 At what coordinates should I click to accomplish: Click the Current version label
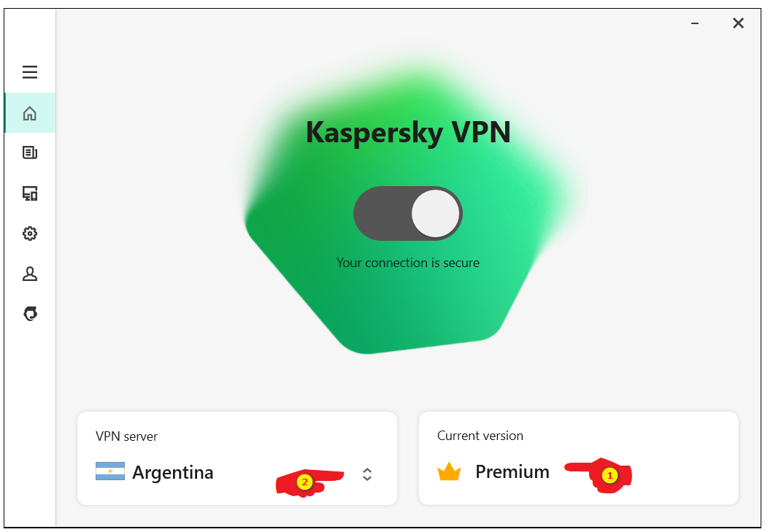coord(480,436)
